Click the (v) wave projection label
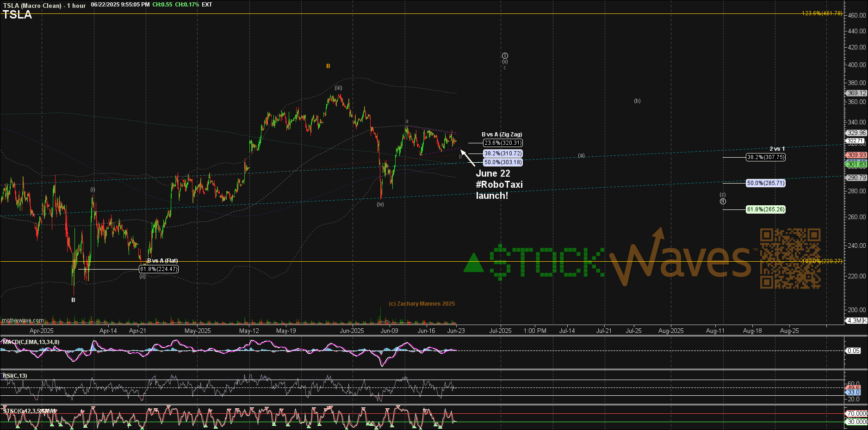 pyautogui.click(x=505, y=61)
